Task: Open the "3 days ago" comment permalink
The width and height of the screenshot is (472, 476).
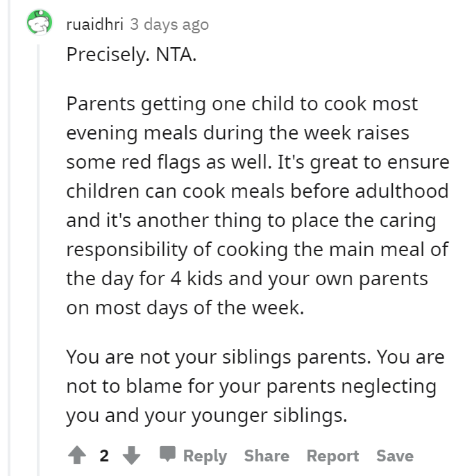Action: click(x=169, y=24)
